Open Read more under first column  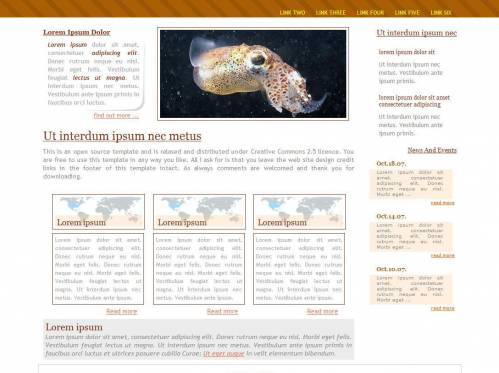pos(121,311)
